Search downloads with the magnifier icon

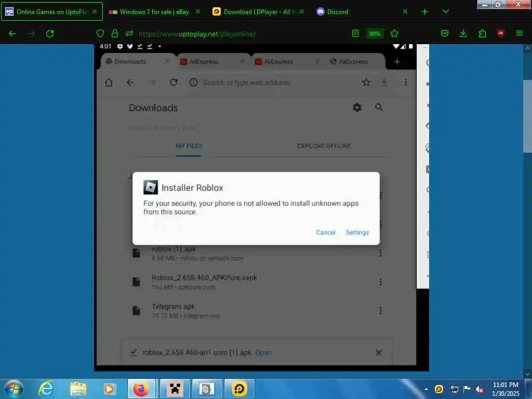click(379, 108)
